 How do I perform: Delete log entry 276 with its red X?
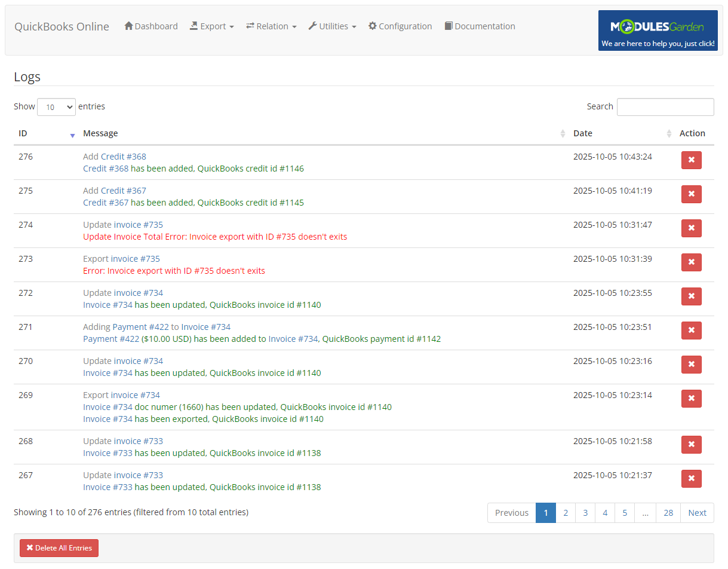point(691,160)
